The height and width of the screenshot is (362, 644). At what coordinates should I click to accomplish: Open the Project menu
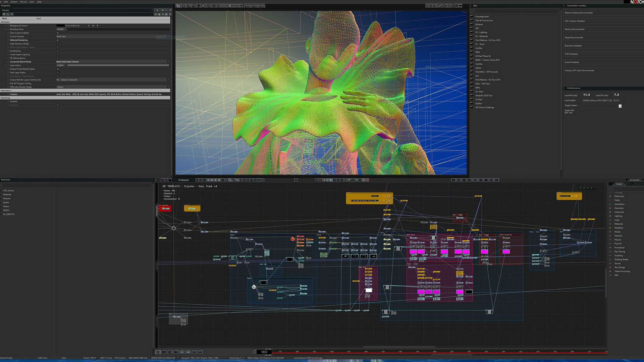(14, 2)
